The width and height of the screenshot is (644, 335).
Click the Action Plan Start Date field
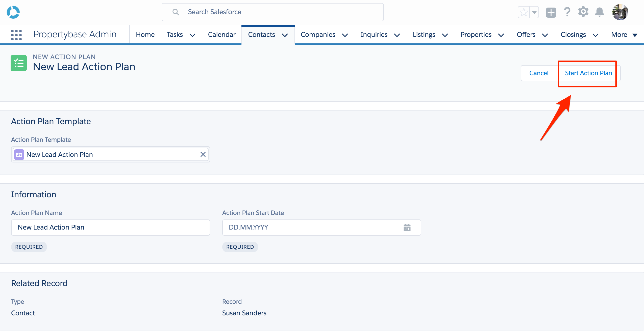[x=321, y=228]
